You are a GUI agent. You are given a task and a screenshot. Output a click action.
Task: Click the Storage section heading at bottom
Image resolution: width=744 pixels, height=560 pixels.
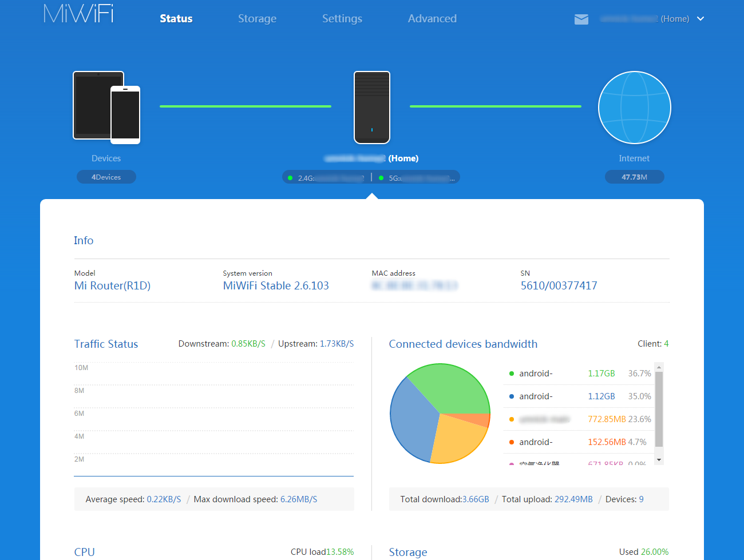tap(408, 552)
